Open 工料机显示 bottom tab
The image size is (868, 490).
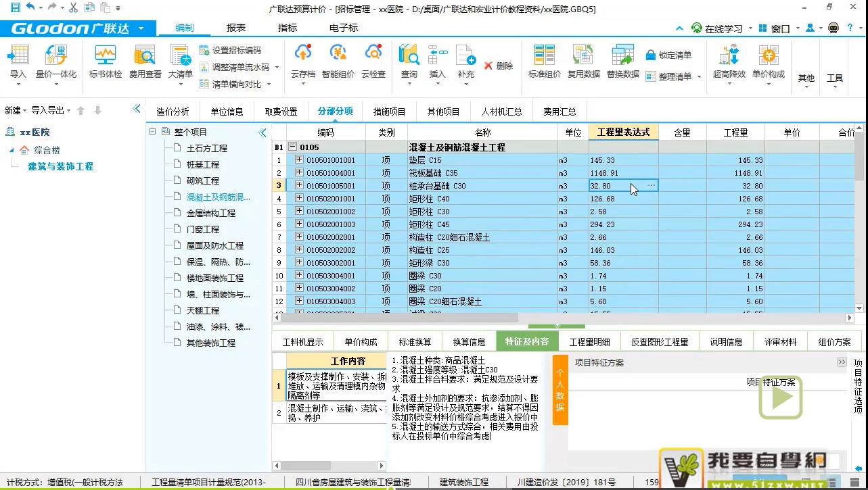[x=302, y=342]
